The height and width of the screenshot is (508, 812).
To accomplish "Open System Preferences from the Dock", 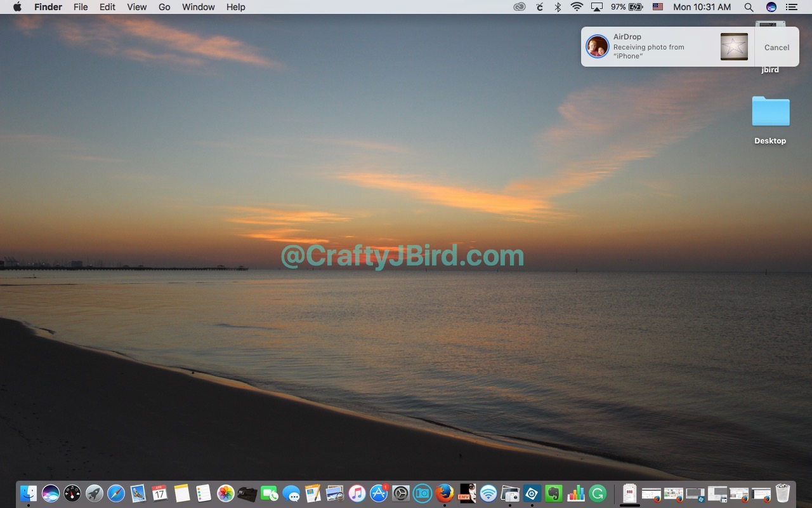I will (x=401, y=493).
